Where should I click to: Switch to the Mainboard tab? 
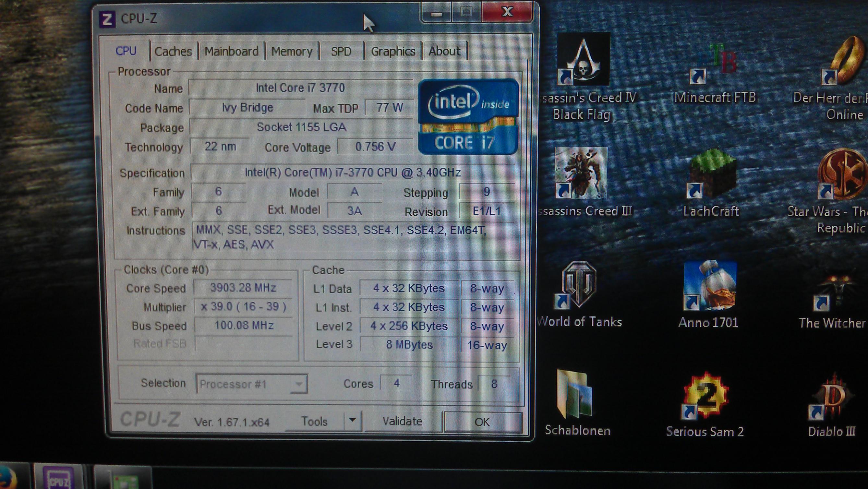[232, 52]
